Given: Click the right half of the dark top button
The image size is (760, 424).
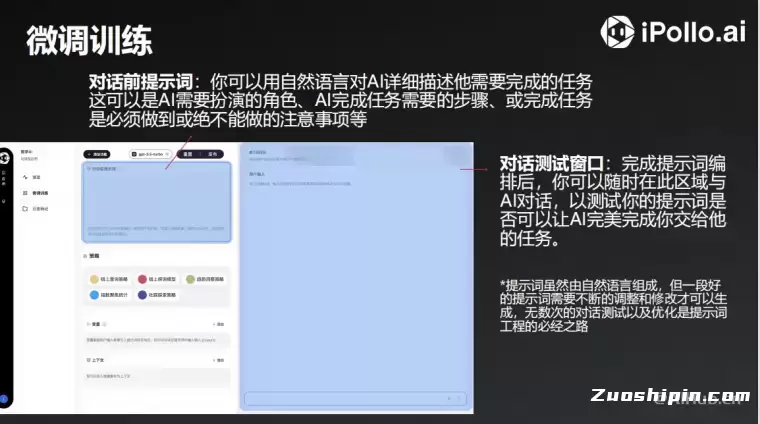Looking at the screenshot, I should (x=213, y=155).
